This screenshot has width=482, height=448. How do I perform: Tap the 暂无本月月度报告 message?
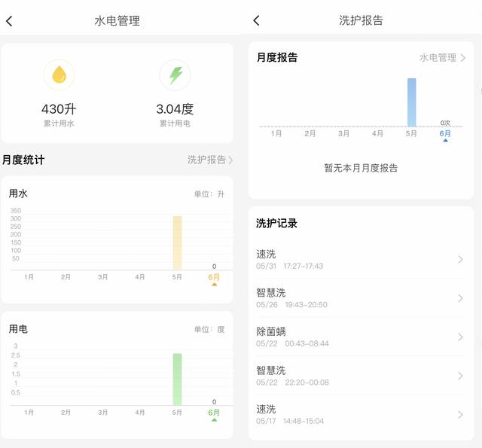click(x=361, y=168)
